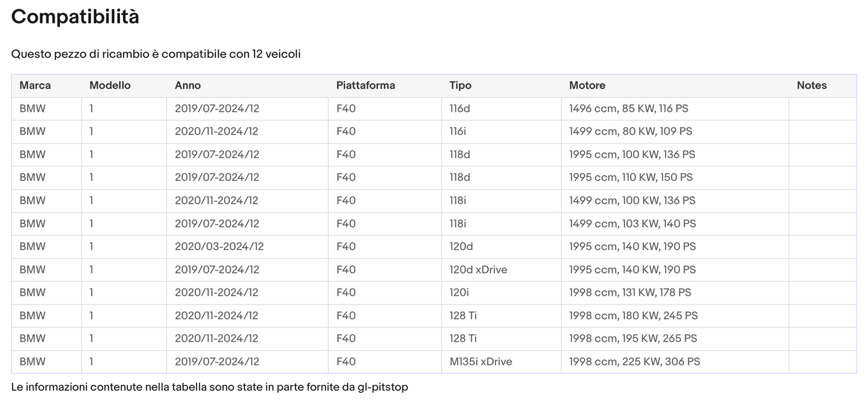Click engine 1496 ccm, 85 KW, 116 PS
This screenshot has height=402, width=868.
[x=628, y=109]
